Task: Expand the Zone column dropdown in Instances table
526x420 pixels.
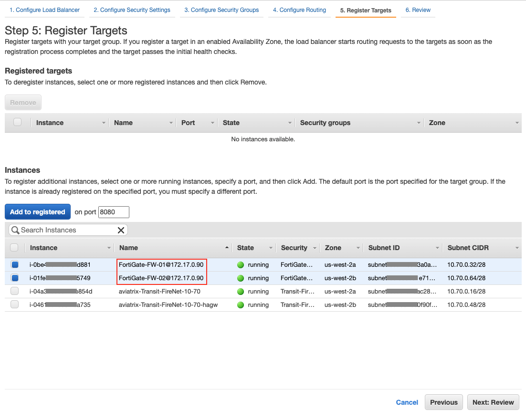Action: [358, 248]
